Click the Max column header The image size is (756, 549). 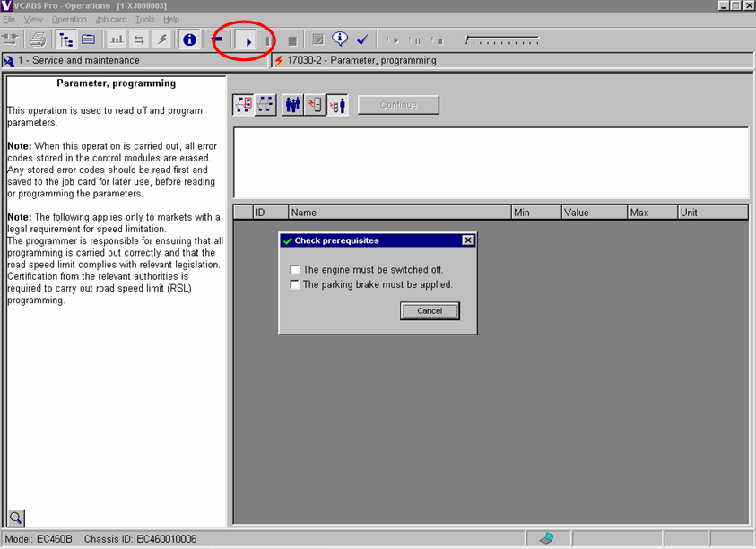[x=652, y=213]
